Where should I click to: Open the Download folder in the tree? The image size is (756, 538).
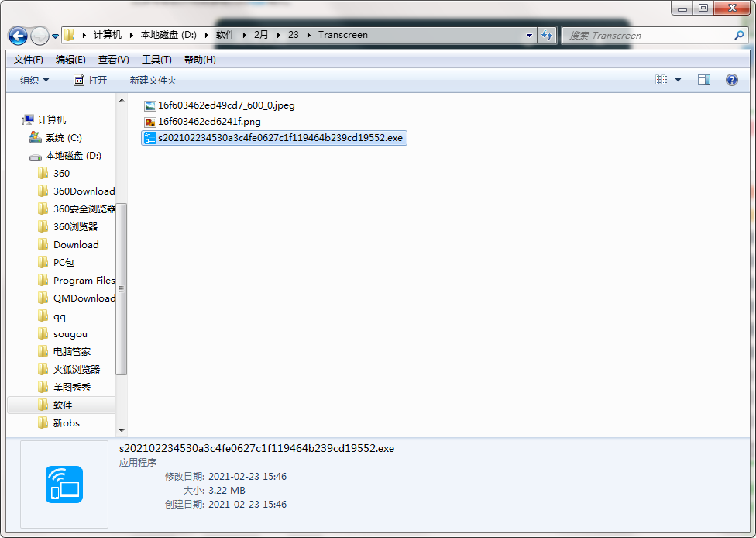[76, 245]
